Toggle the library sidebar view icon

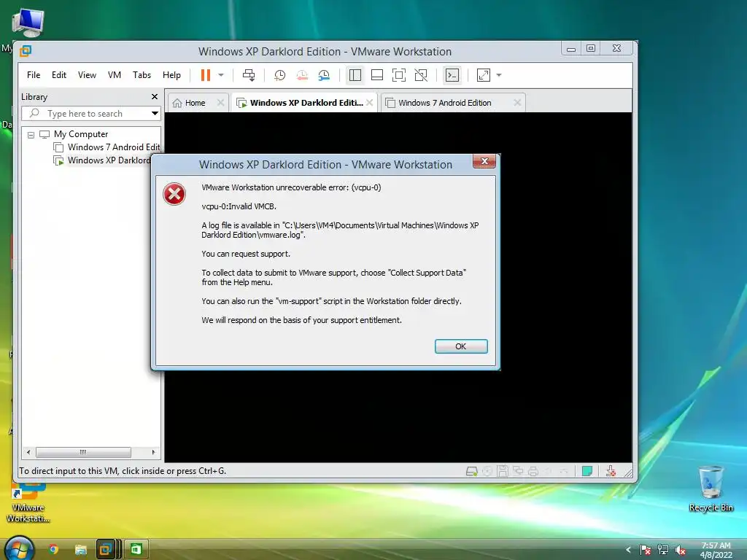[355, 75]
